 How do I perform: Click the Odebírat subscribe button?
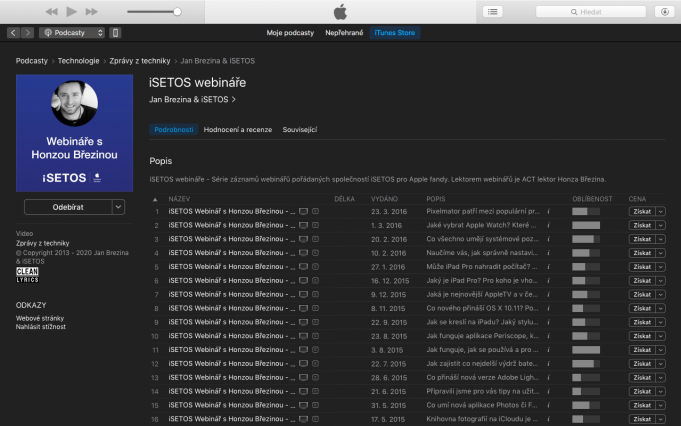[67, 206]
